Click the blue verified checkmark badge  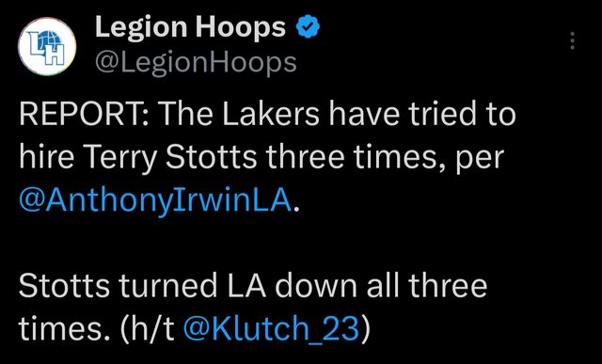(x=308, y=27)
